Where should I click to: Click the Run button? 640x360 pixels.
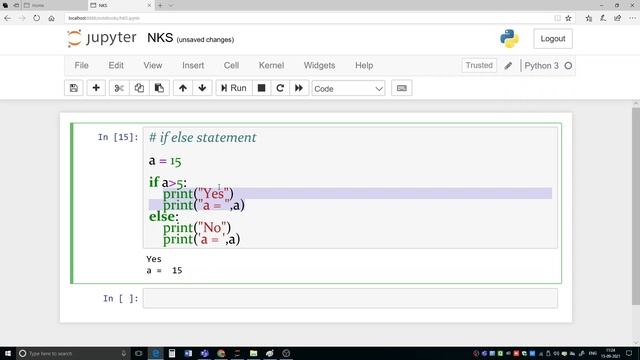tap(234, 88)
